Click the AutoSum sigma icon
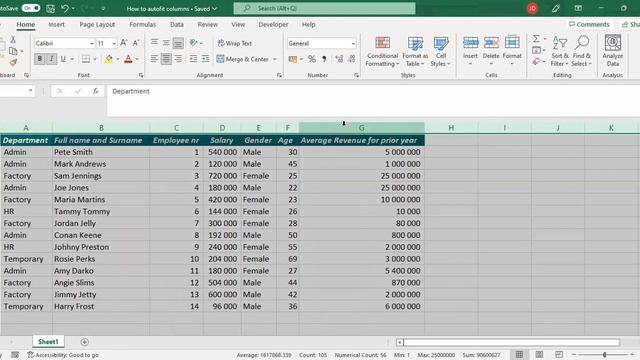The height and width of the screenshot is (360, 640). tap(536, 39)
